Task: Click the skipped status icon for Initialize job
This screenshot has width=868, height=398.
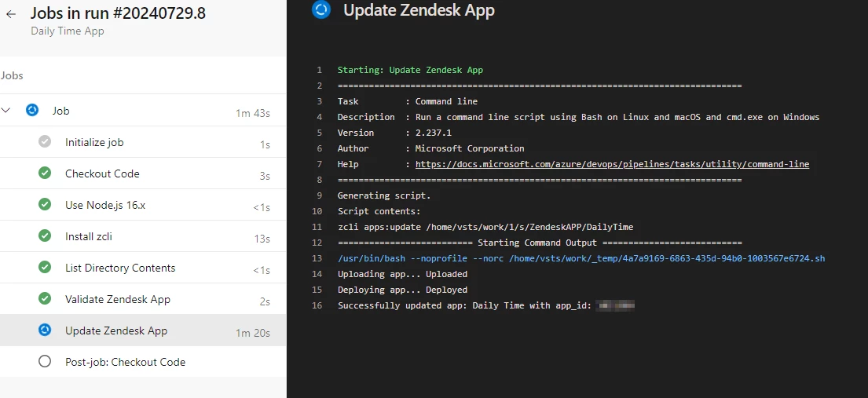Action: click(x=45, y=142)
